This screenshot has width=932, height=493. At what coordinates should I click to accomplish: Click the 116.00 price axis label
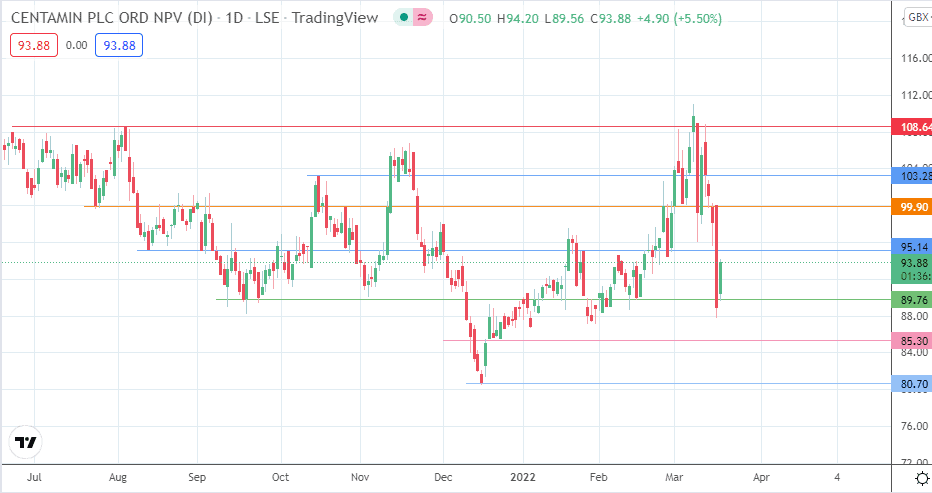click(916, 58)
